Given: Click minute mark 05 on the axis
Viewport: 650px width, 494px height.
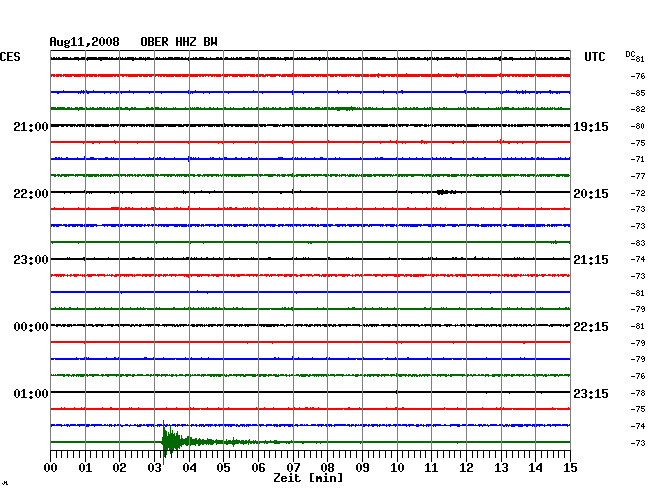Looking at the screenshot, I should (223, 467).
